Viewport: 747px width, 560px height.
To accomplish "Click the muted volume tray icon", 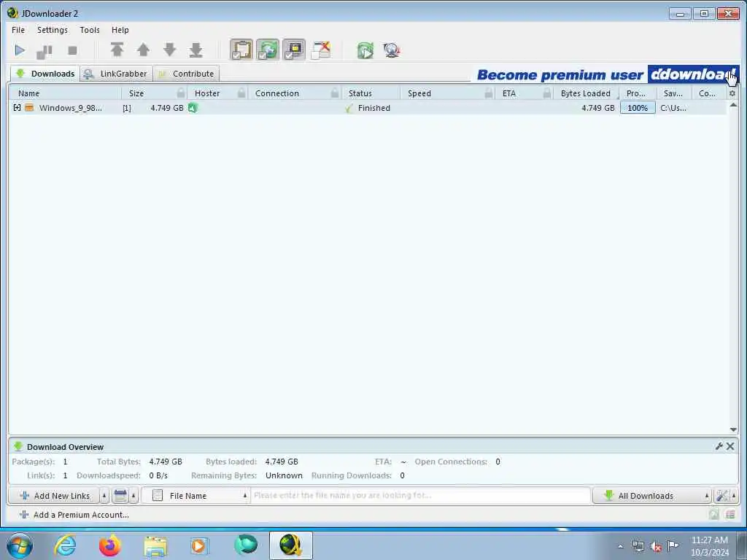I will [x=656, y=546].
